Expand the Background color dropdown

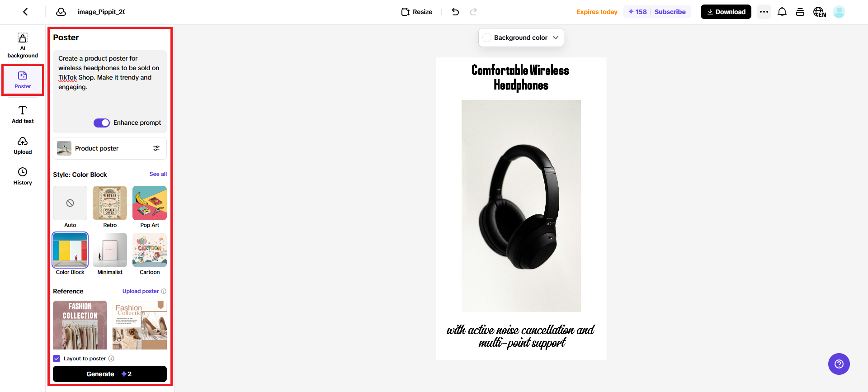click(x=521, y=38)
